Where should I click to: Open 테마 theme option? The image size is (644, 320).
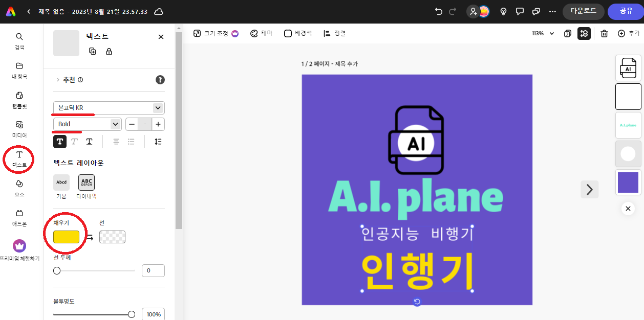(261, 33)
